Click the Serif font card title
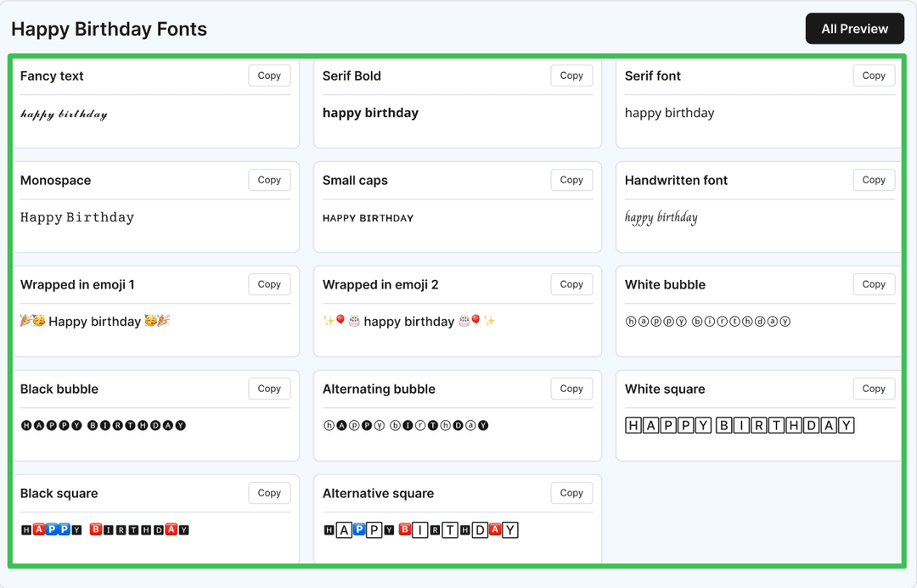The image size is (917, 588). tap(653, 76)
